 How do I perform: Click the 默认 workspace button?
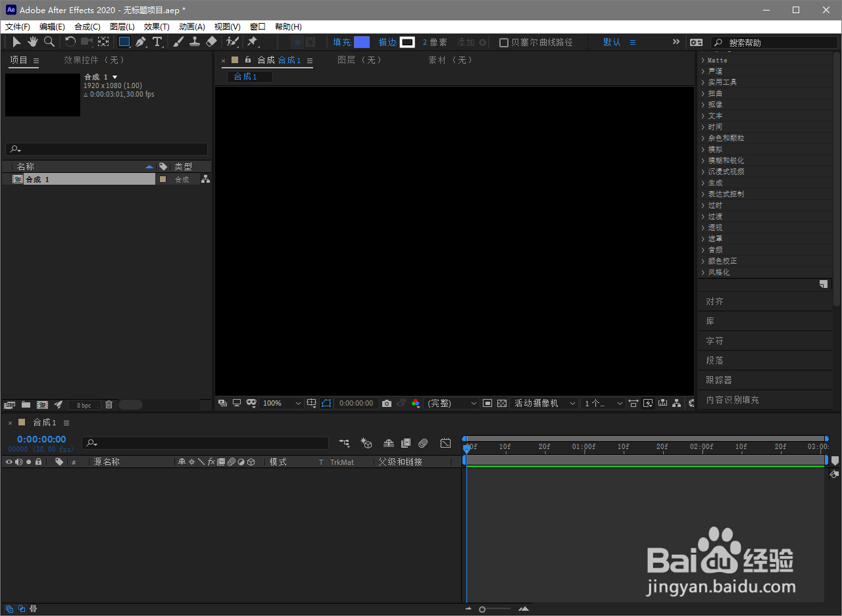pyautogui.click(x=612, y=42)
